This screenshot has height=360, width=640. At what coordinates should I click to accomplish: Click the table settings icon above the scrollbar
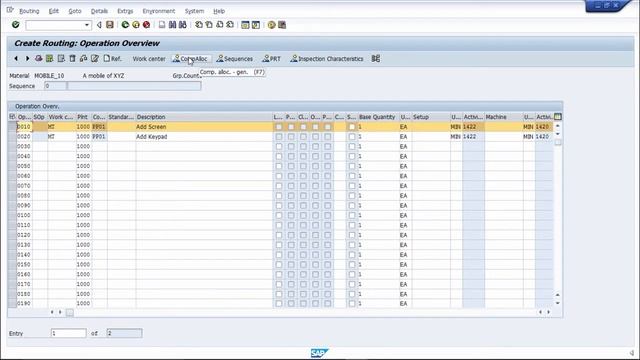558,117
